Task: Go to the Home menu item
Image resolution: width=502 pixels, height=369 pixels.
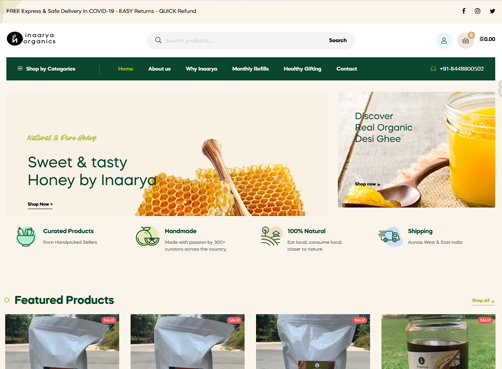Action: [x=125, y=69]
